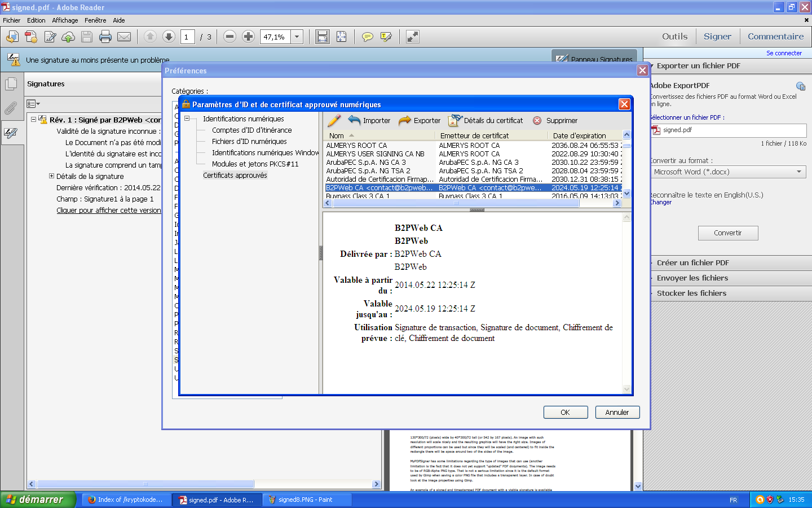
Task: Open the Microsoft Word format dropdown
Action: pyautogui.click(x=798, y=172)
